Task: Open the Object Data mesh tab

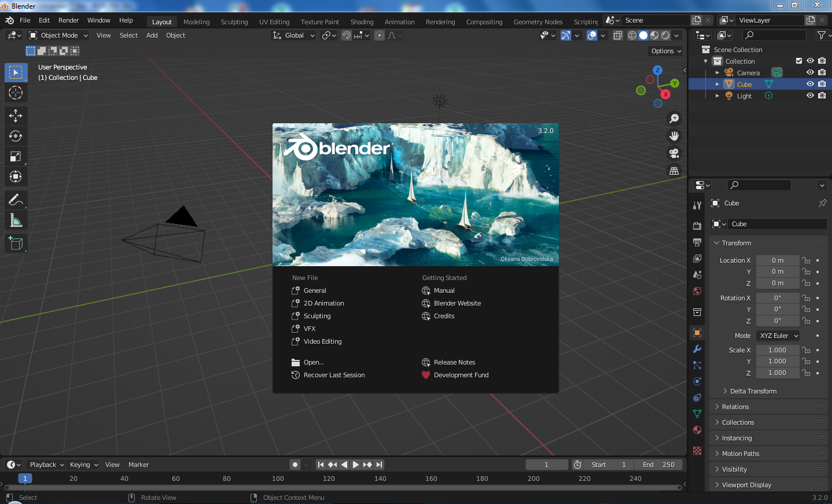Action: pos(697,414)
